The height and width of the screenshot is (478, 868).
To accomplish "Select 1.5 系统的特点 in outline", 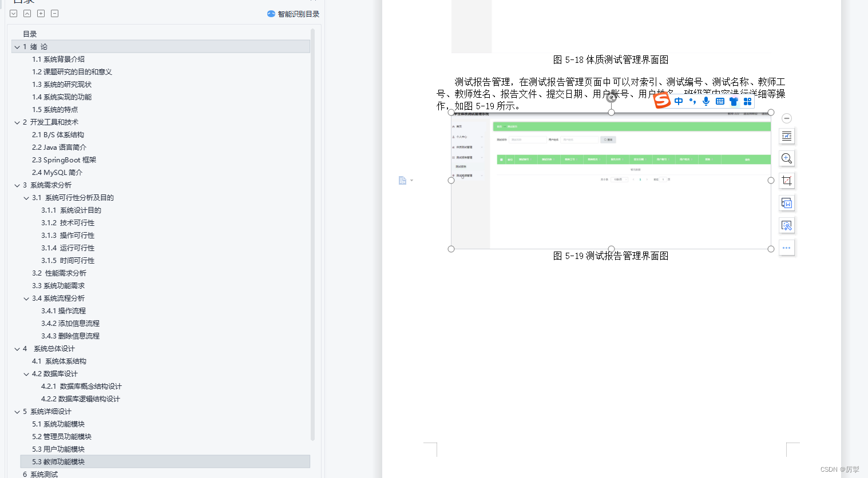I will point(55,110).
